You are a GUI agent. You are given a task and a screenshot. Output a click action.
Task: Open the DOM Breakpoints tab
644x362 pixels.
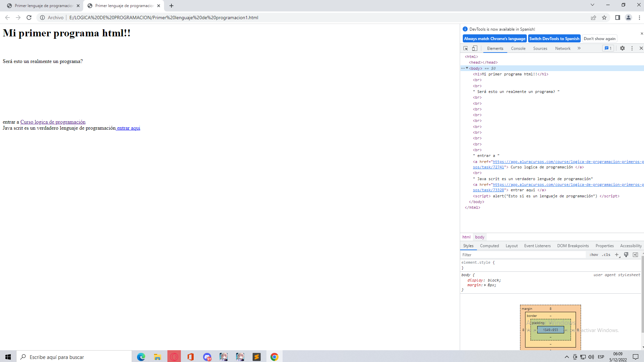(573, 246)
